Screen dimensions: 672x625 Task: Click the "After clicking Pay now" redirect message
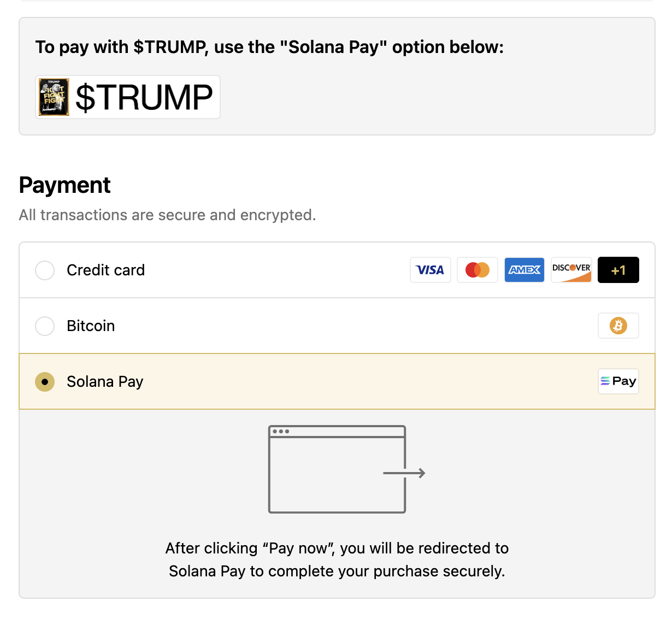[x=337, y=559]
